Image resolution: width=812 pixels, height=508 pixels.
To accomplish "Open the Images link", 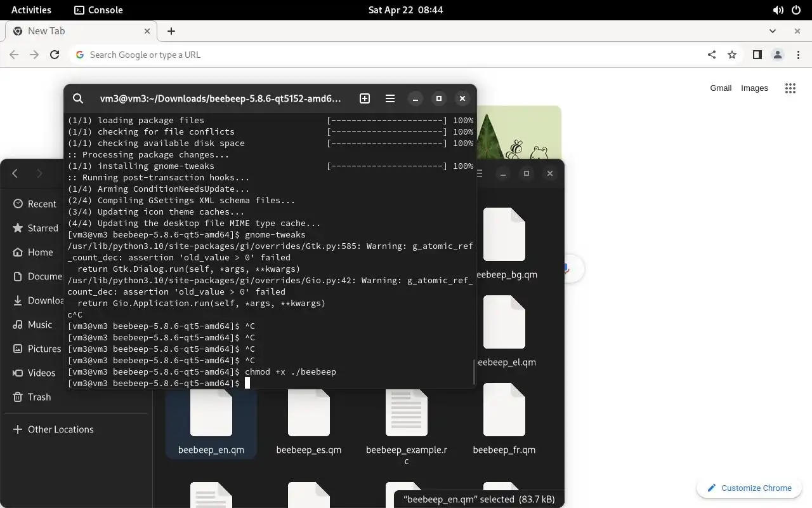I will coord(754,88).
